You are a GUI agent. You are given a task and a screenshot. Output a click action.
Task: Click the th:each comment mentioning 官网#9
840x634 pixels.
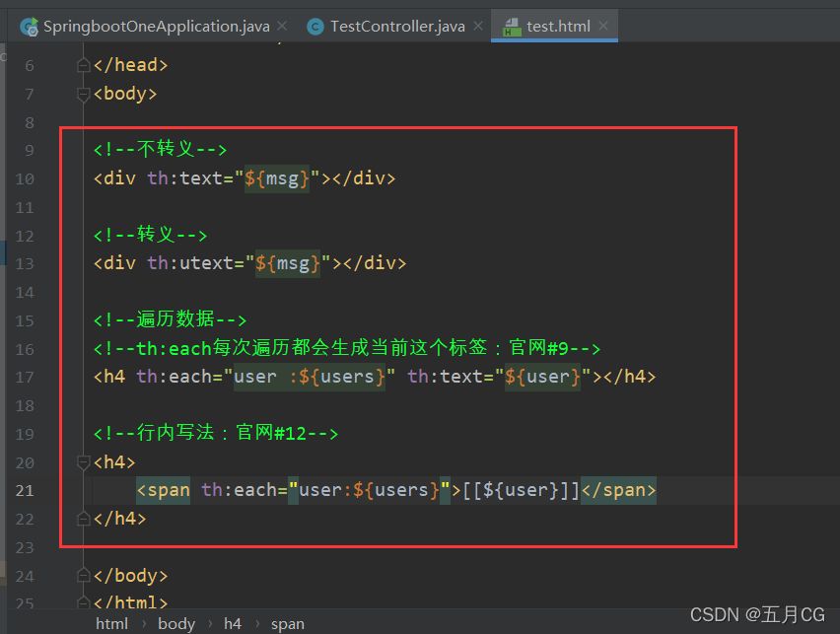[347, 348]
